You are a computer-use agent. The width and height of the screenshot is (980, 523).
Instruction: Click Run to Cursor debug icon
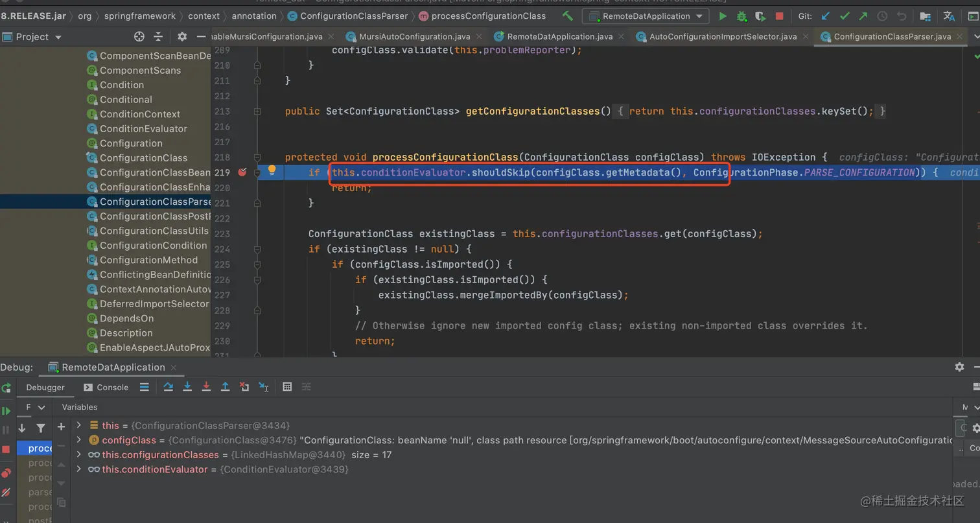point(263,387)
